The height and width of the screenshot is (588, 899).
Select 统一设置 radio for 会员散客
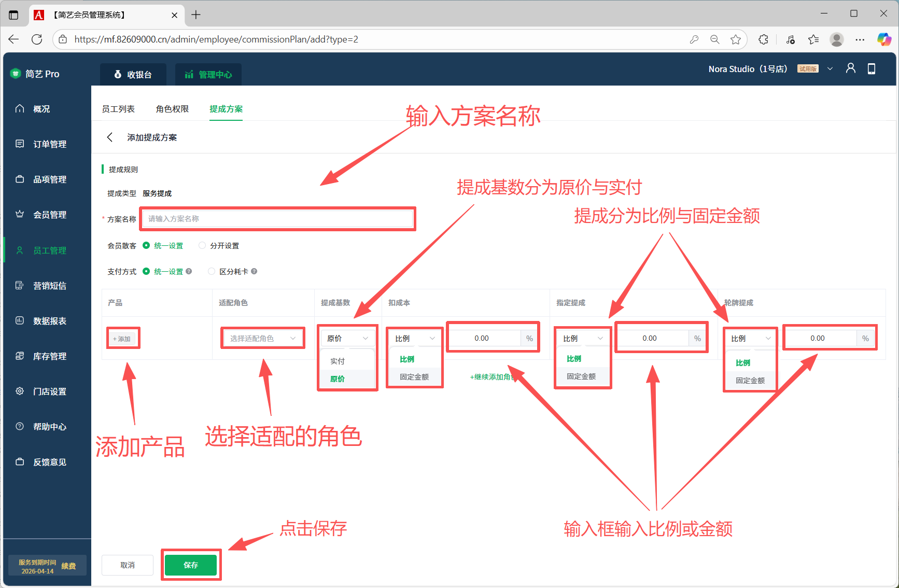click(x=146, y=245)
